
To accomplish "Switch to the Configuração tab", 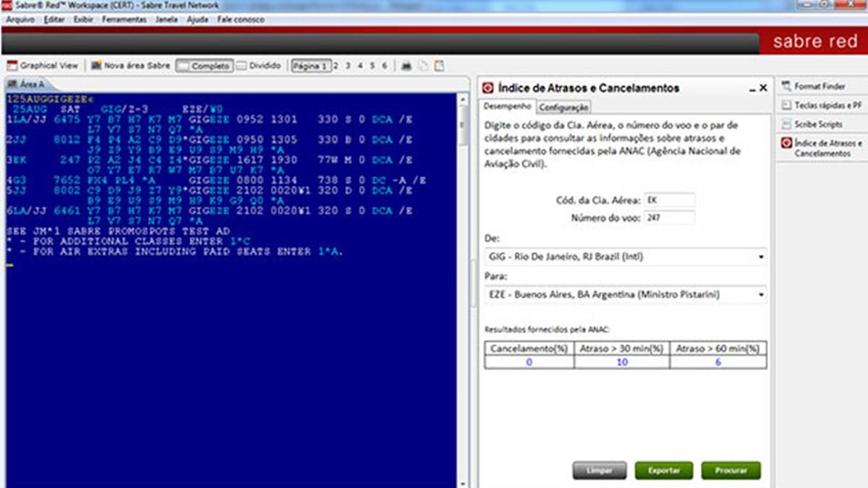I will click(563, 107).
